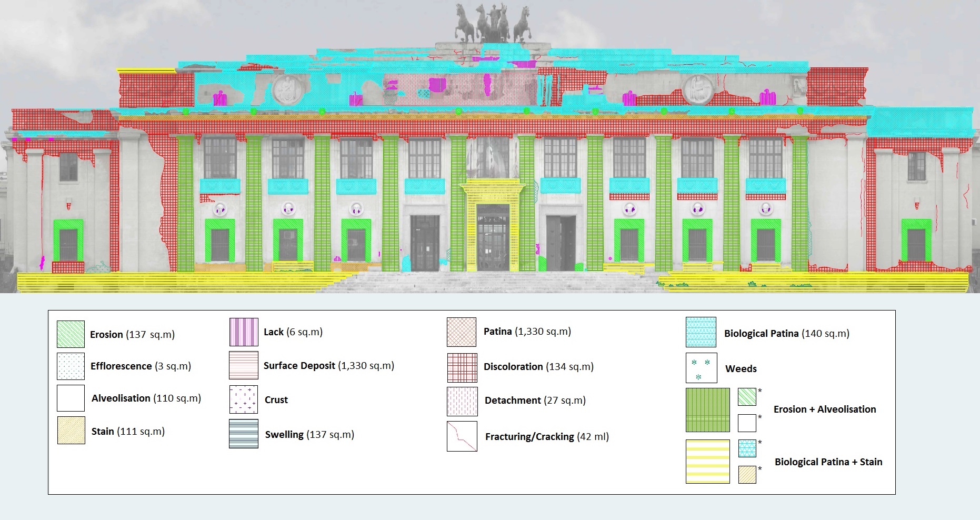Click the 'Alveolisation (110 sq.m)' label
Screen dimensions: 980x520
(146, 398)
